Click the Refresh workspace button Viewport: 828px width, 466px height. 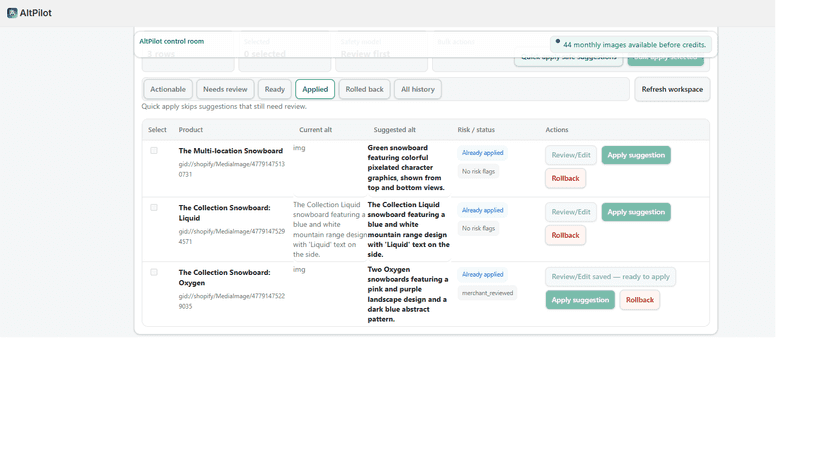click(672, 89)
